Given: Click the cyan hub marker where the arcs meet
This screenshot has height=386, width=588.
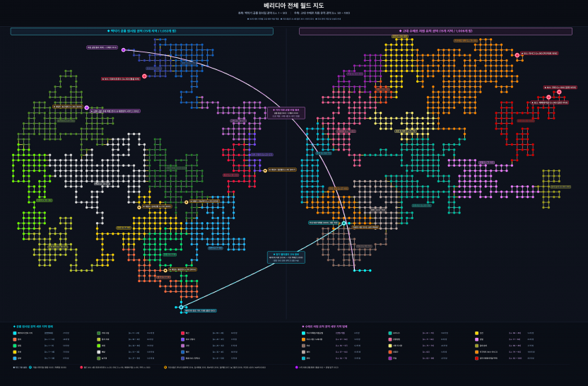Looking at the screenshot, I should tap(344, 223).
